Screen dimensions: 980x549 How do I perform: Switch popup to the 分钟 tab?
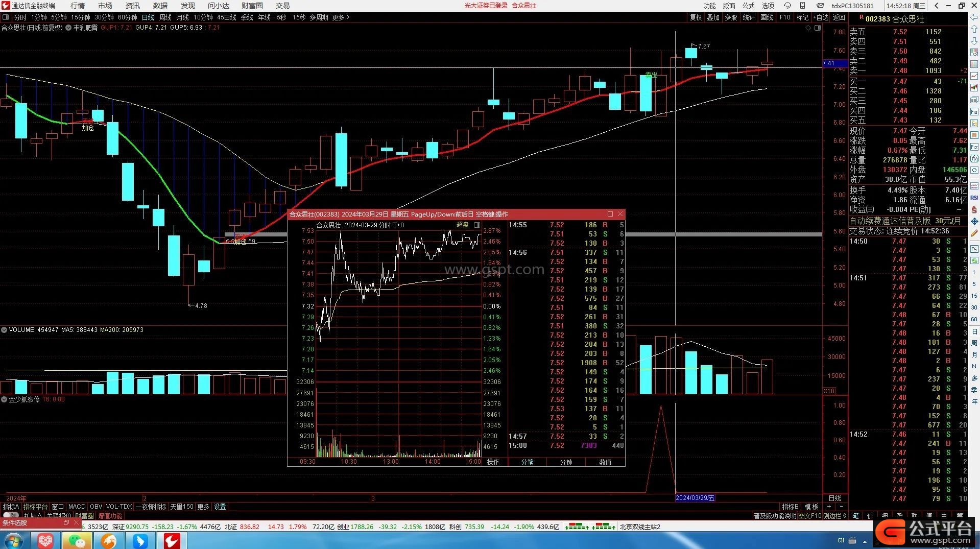point(566,462)
